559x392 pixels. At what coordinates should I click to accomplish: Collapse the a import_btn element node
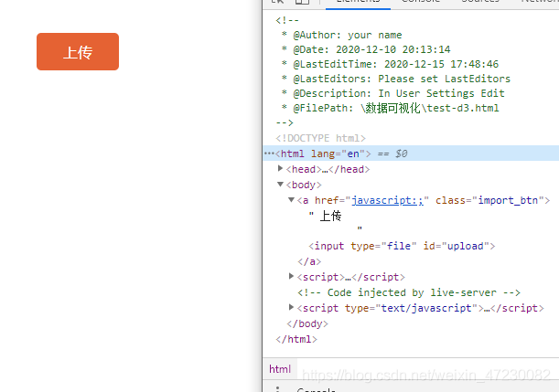point(291,200)
